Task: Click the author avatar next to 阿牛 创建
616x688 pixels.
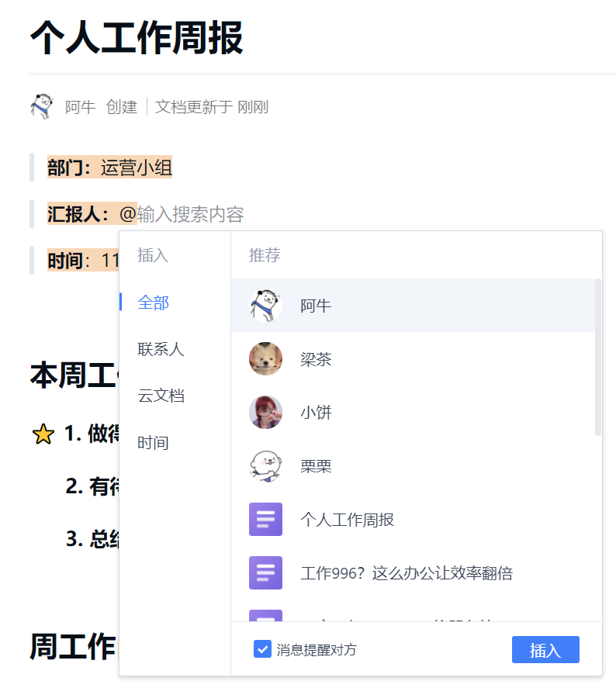Action: 42,106
